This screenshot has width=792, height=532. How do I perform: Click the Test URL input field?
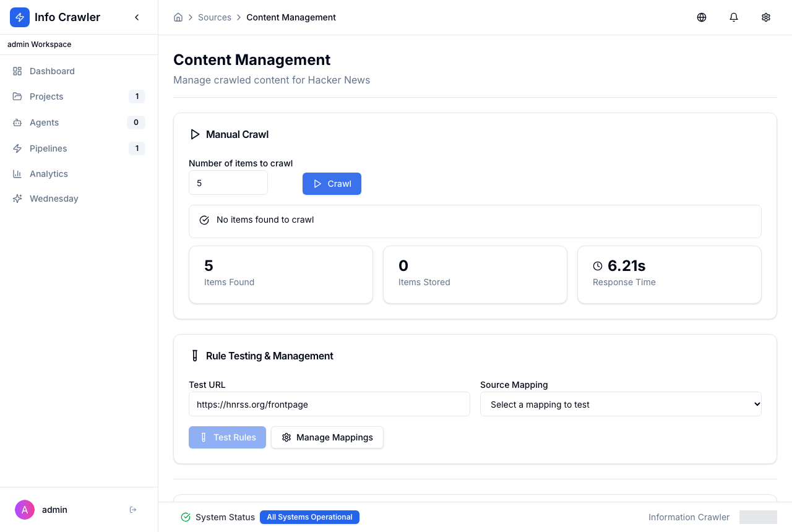pos(329,404)
